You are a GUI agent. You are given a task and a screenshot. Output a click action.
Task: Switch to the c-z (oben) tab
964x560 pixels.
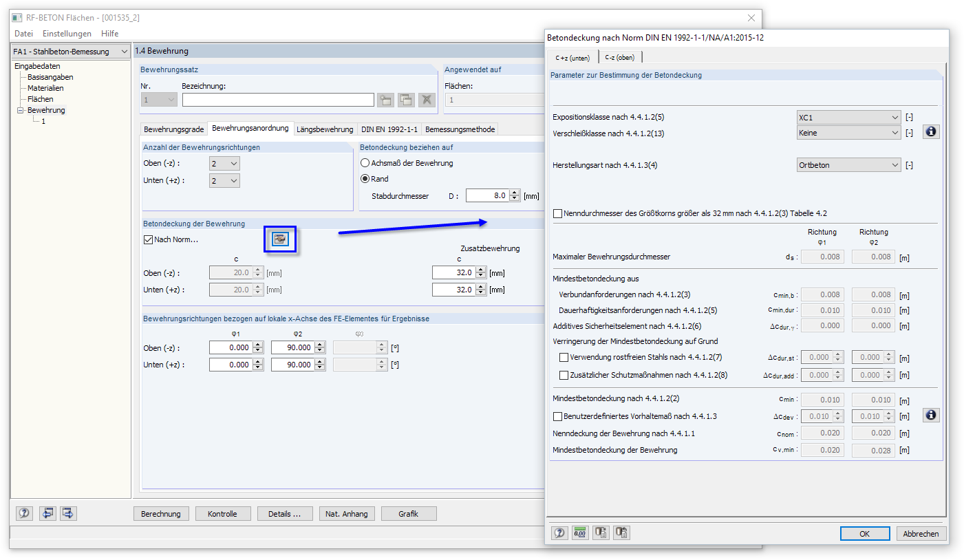[x=620, y=58]
